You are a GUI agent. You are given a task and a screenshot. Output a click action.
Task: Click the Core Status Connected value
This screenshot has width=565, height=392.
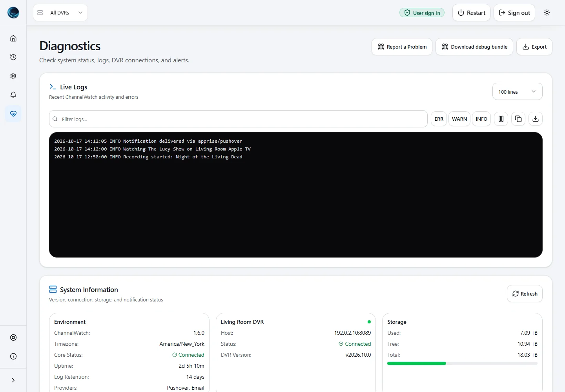(188, 355)
